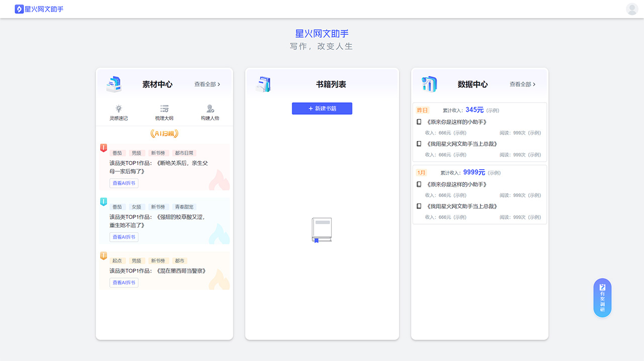The height and width of the screenshot is (361, 644).
Task: Click the 新建书籍 button
Action: 322,108
